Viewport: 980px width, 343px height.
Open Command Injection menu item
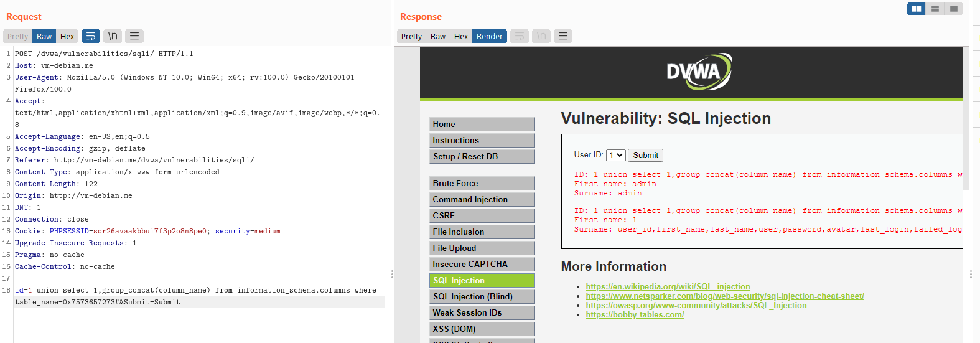click(482, 199)
